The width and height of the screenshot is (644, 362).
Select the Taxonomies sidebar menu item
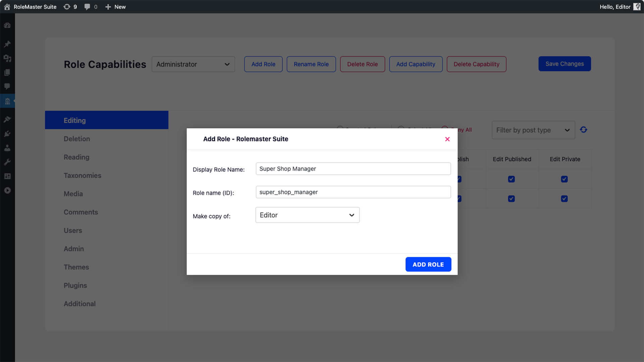click(82, 175)
